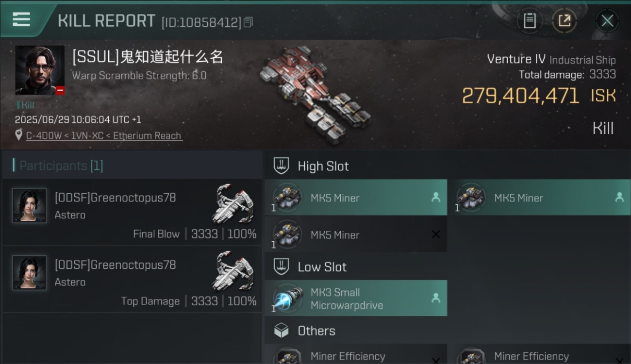Viewport: 631px width, 364px height.
Task: Select the Top Damage participant row
Action: coord(132,279)
